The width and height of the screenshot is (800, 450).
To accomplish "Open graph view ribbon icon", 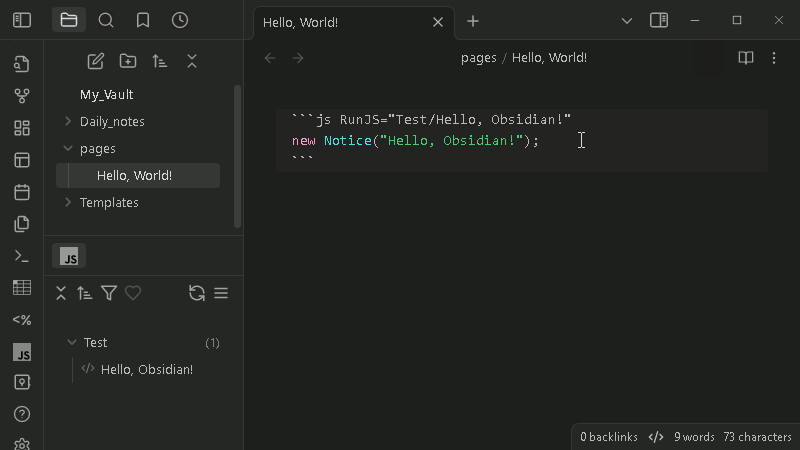I will coord(21,96).
